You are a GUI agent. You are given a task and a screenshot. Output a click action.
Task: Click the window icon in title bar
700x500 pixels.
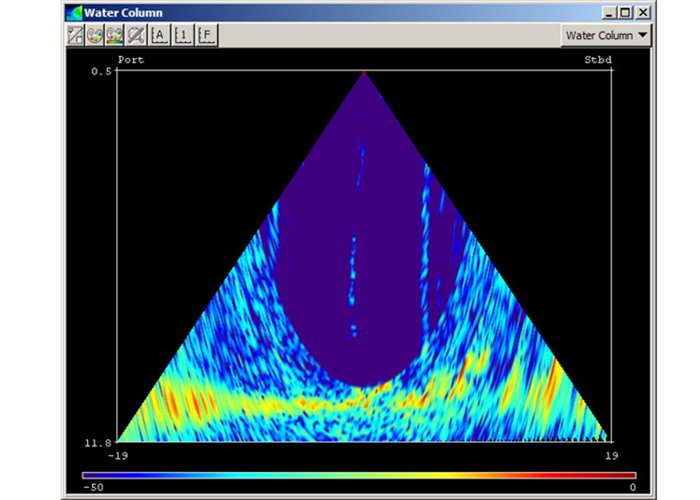(71, 13)
